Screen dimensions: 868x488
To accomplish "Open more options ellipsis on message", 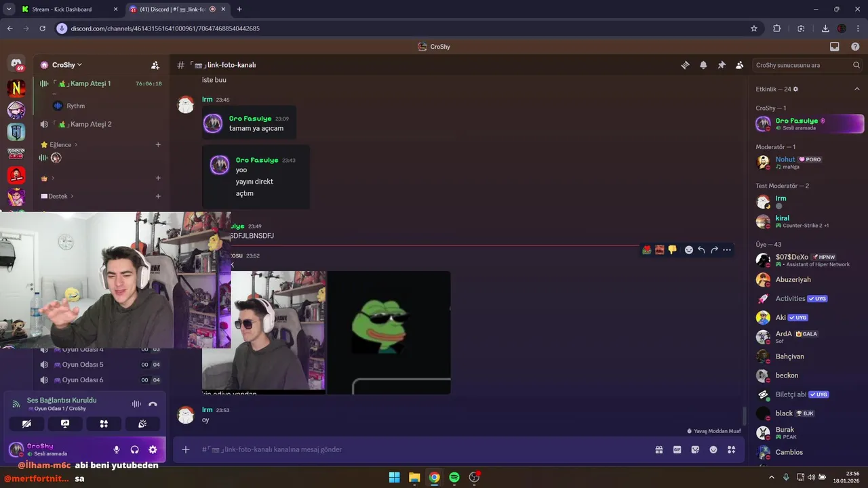I will (727, 250).
